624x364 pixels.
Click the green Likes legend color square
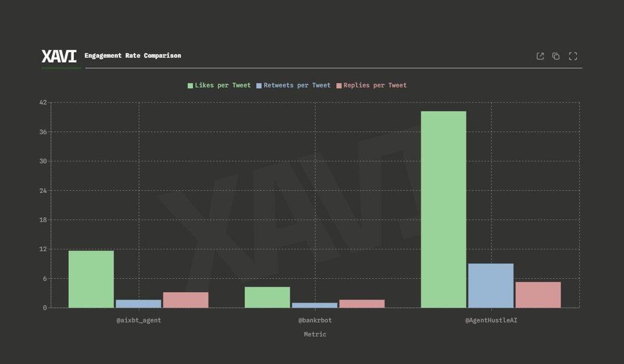190,86
